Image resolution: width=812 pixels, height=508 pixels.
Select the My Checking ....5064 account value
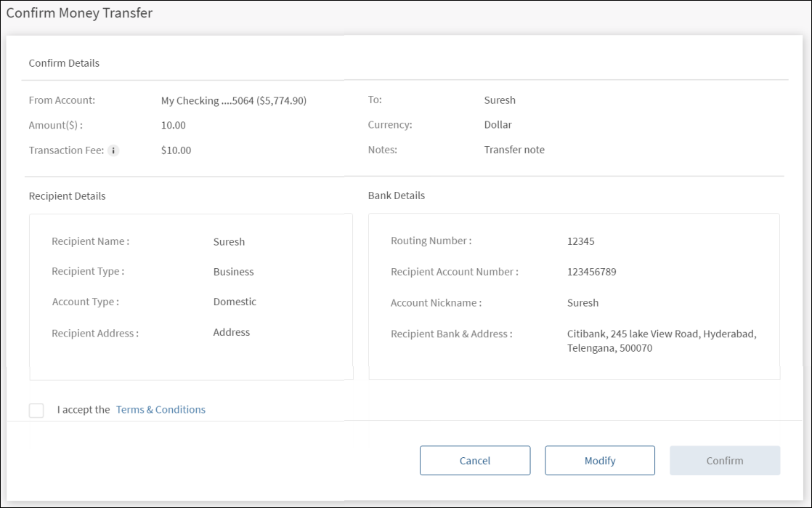click(x=233, y=101)
